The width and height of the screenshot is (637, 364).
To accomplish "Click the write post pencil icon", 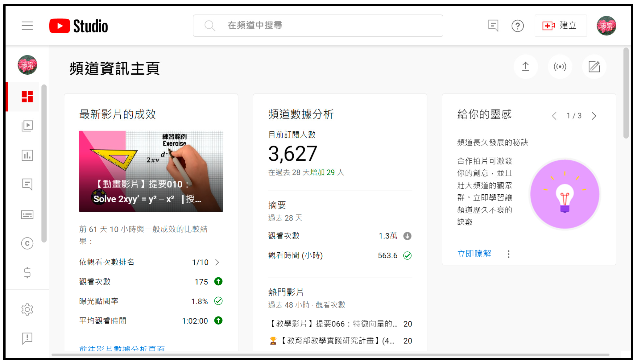I will tap(594, 67).
